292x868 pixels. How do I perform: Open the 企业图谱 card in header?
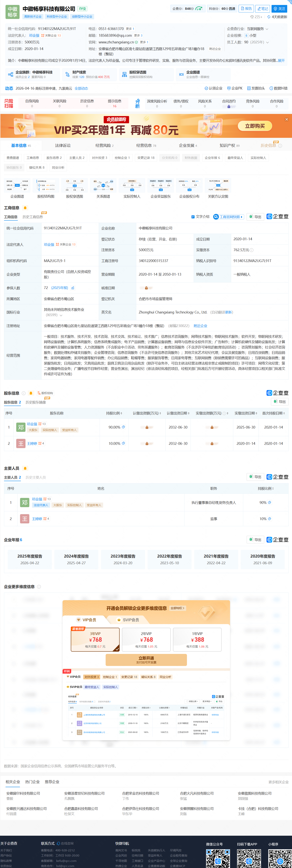[203, 75]
